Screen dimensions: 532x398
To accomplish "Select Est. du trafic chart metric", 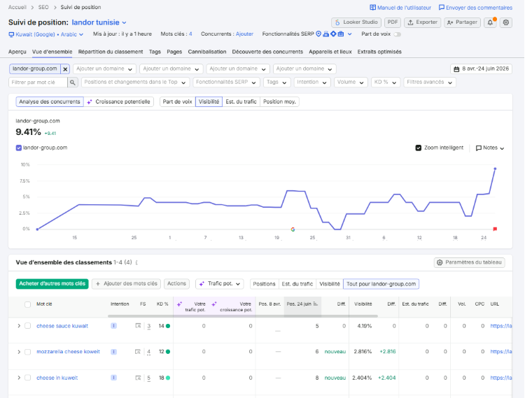I will (241, 101).
